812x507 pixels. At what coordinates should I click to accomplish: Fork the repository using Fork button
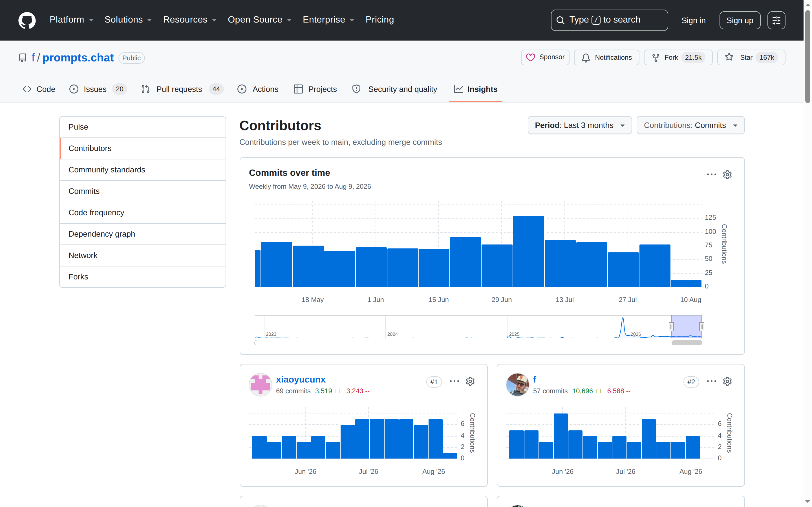coord(678,57)
